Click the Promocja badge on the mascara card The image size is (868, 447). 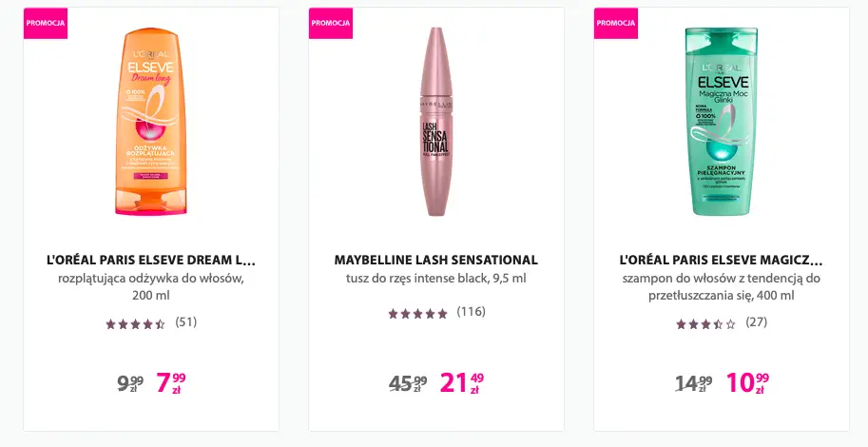pos(331,23)
